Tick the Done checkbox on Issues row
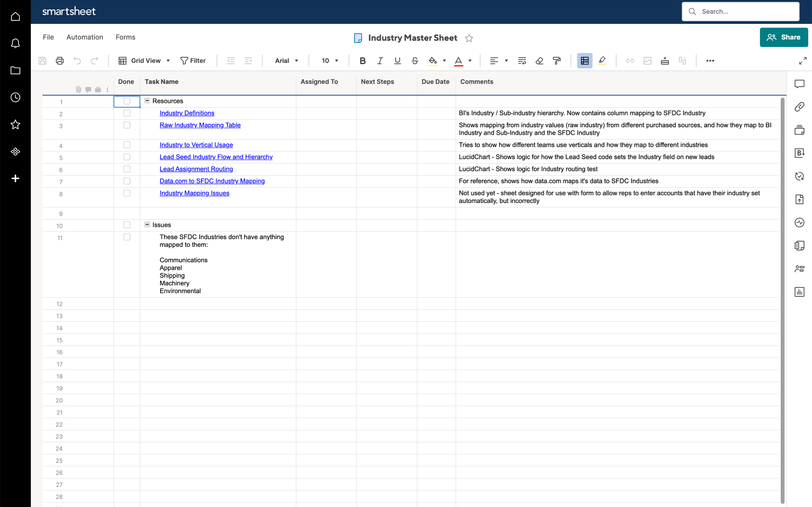The height and width of the screenshot is (507, 812). pos(127,225)
